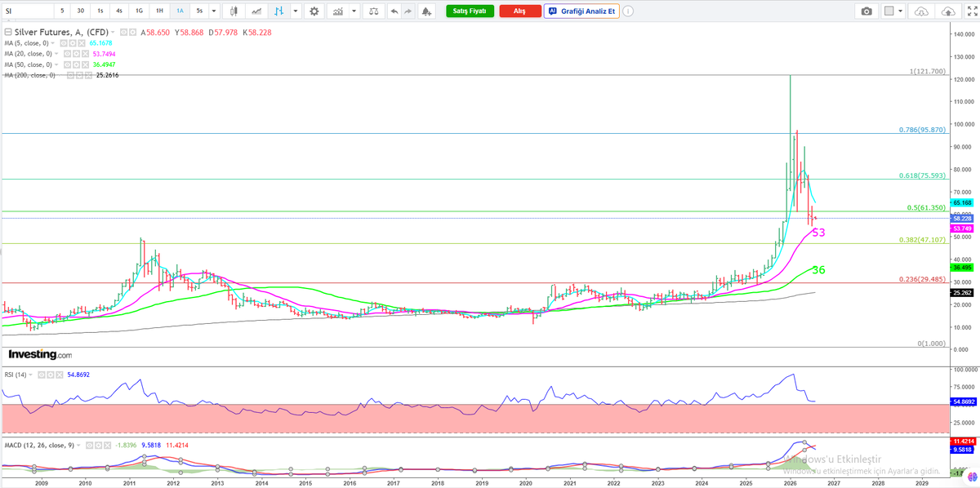The height and width of the screenshot is (488, 980).
Task: Open info icon beside Grafiği Analiz Et
Action: 627,11
